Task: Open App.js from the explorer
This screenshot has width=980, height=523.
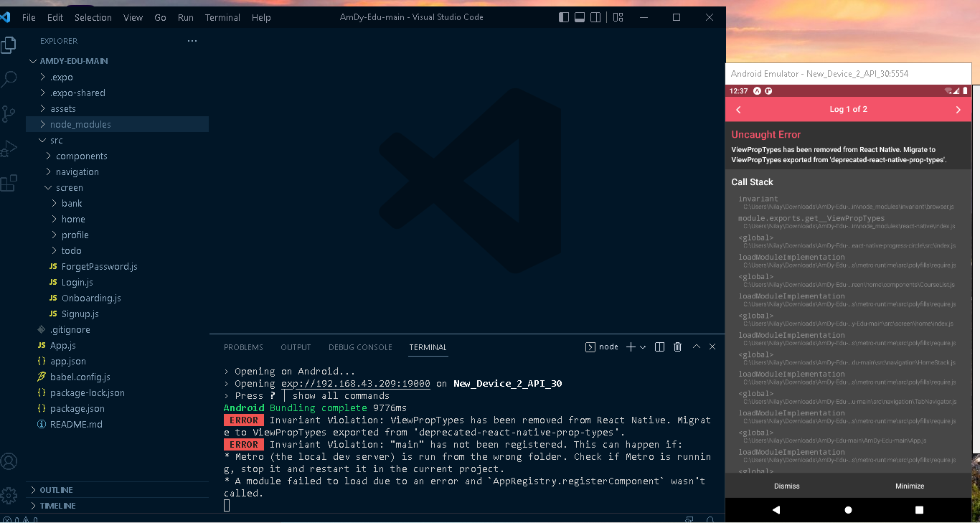Action: [x=117, y=345]
